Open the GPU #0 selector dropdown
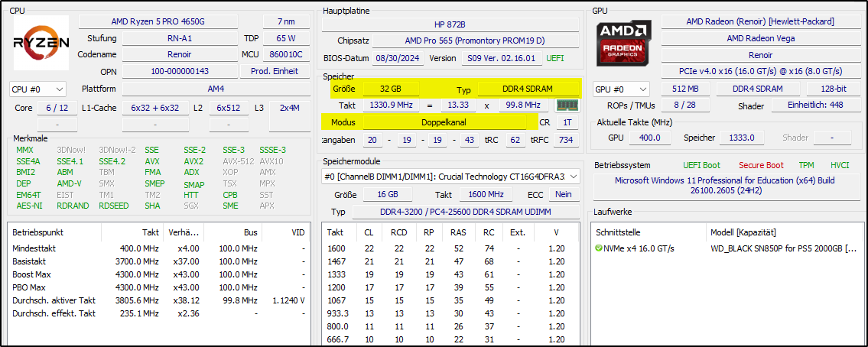The height and width of the screenshot is (347, 868). [x=622, y=89]
